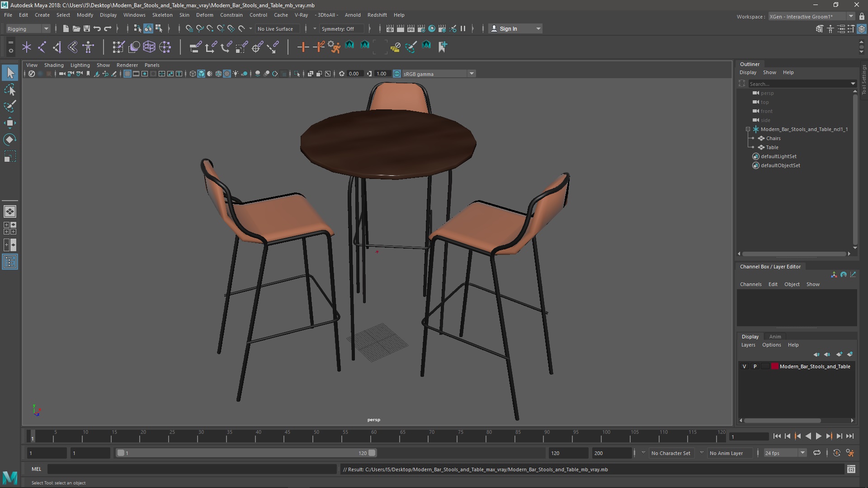Open the viewport Lighting menu
The height and width of the screenshot is (488, 868).
point(80,65)
